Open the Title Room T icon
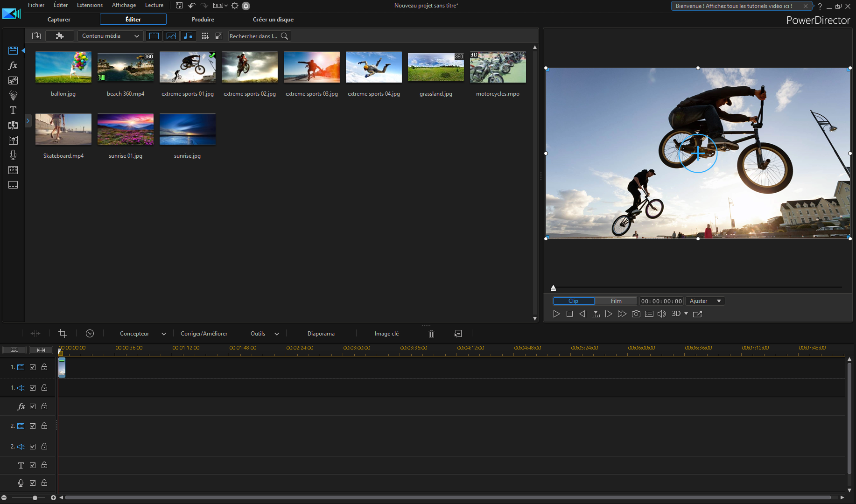Image resolution: width=856 pixels, height=504 pixels. 13,110
